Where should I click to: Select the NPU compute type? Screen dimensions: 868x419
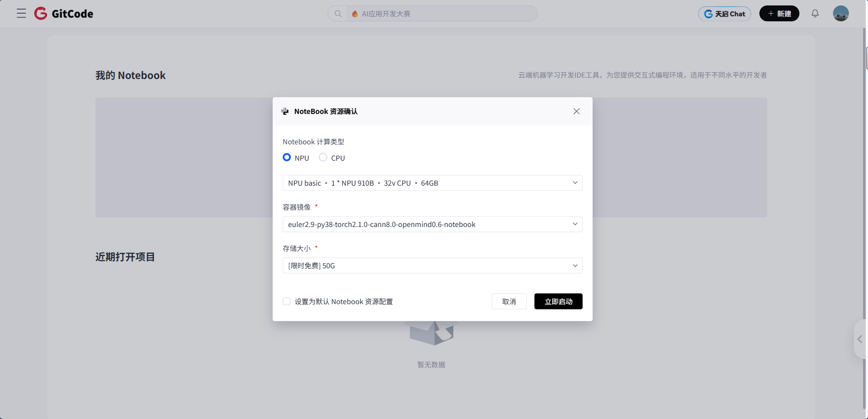(x=287, y=158)
